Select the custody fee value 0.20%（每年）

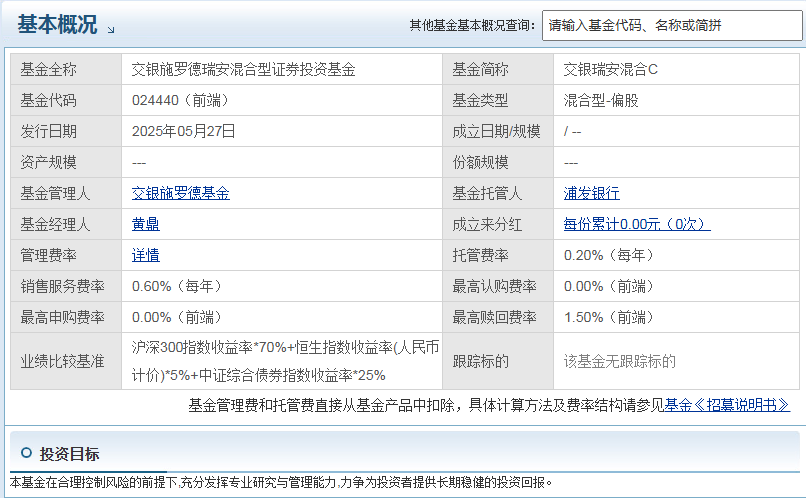pos(610,255)
